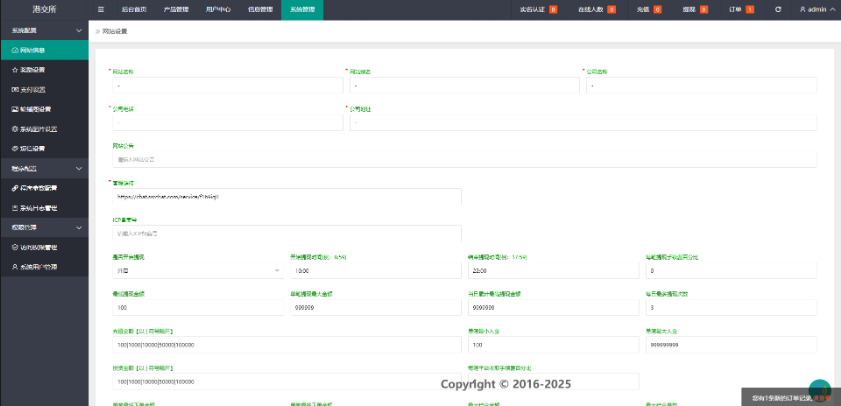Image resolution: width=841 pixels, height=406 pixels.
Task: Click the orange badge next to 充值
Action: (x=657, y=10)
